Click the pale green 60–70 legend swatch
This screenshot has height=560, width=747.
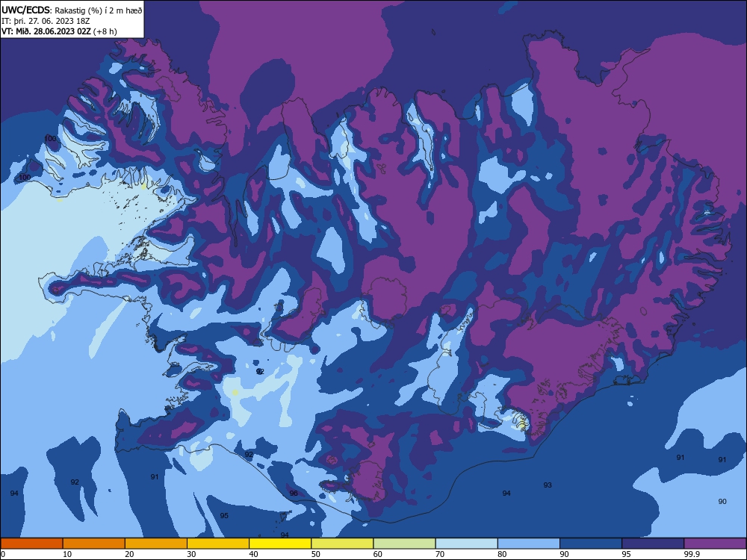click(404, 544)
